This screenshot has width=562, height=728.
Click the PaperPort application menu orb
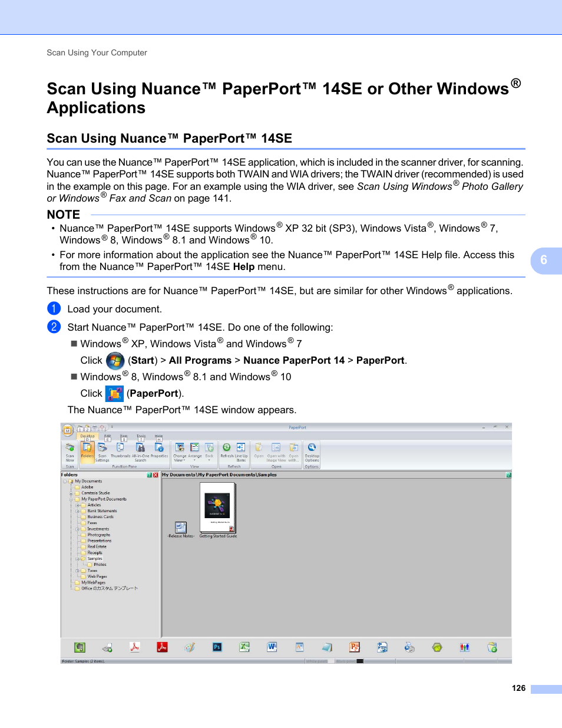68,431
